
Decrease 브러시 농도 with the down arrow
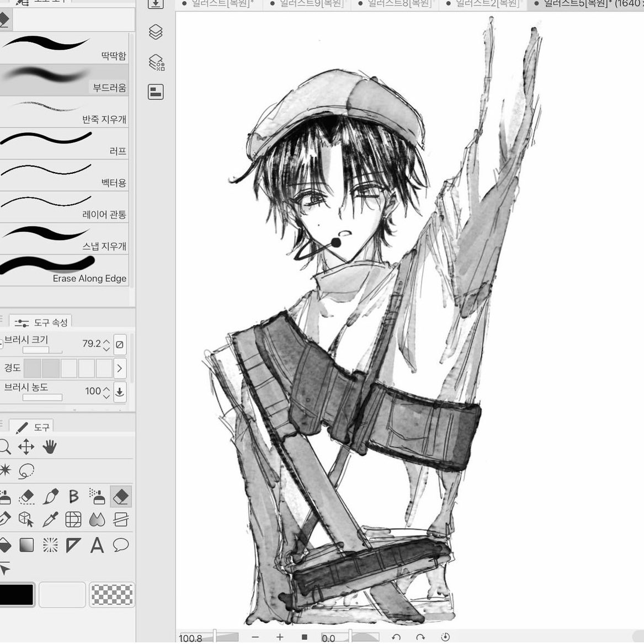107,396
